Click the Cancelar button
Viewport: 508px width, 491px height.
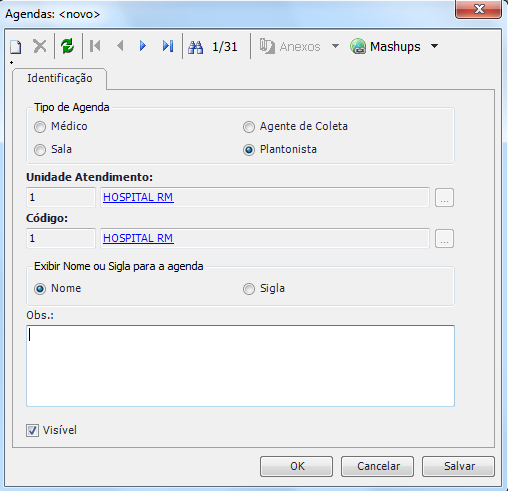pyautogui.click(x=377, y=466)
